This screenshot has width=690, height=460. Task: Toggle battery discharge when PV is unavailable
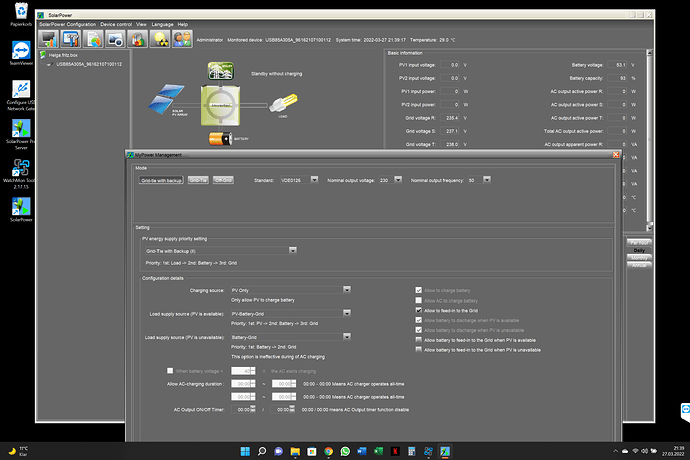[418, 330]
